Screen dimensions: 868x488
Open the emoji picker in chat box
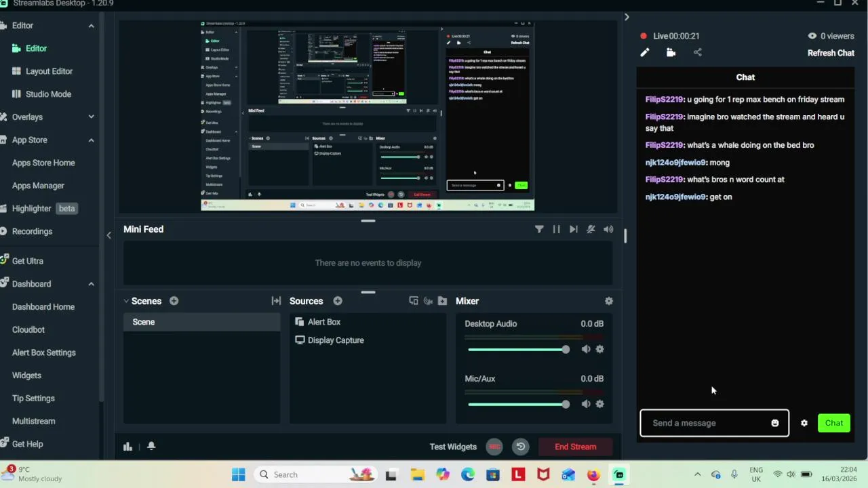pyautogui.click(x=775, y=423)
